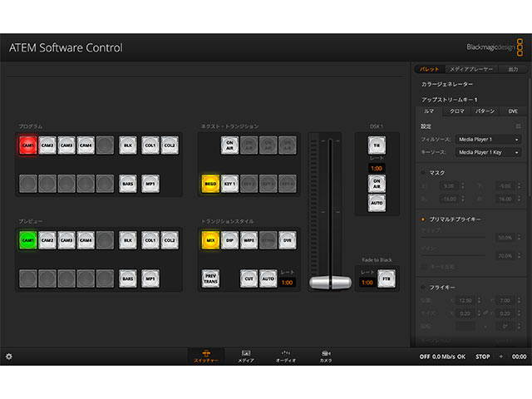
Task: Select the パターン key tab
Action: pos(485,111)
